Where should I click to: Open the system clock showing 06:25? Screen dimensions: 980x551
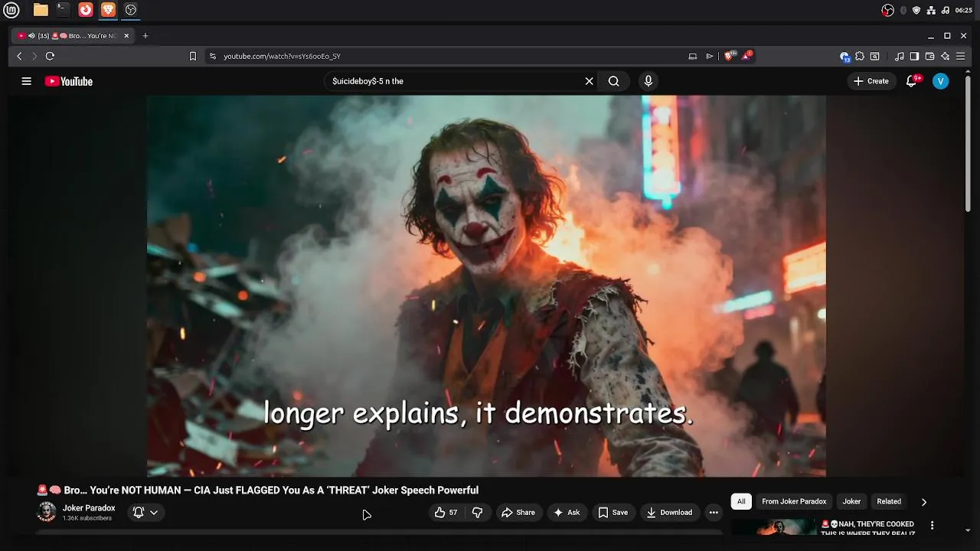click(x=964, y=10)
